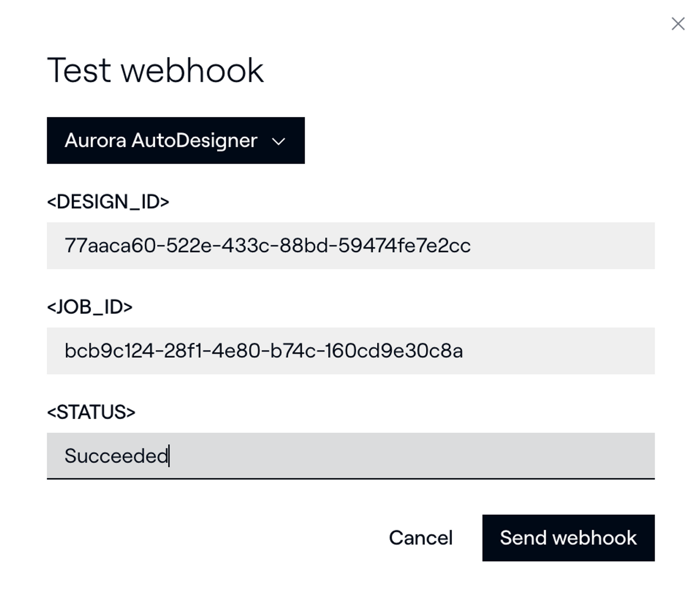Click inside the field containing Succeeded

point(350,455)
